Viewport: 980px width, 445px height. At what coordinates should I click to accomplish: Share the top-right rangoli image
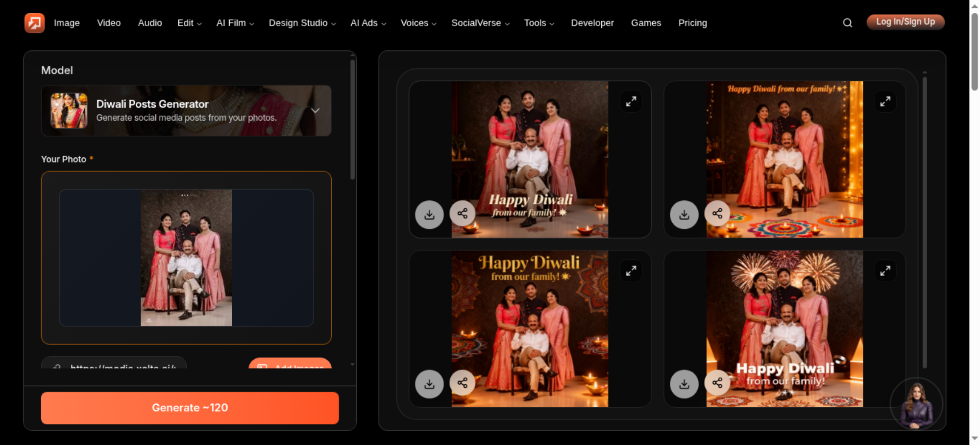(717, 213)
